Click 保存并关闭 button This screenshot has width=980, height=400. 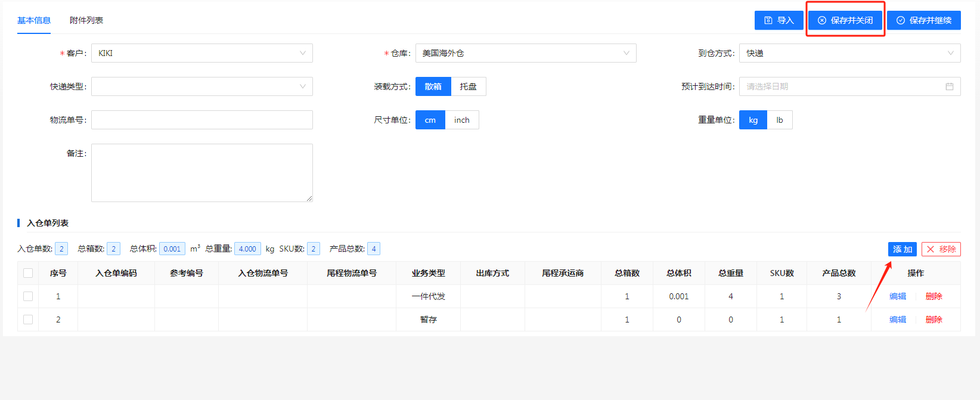click(845, 20)
